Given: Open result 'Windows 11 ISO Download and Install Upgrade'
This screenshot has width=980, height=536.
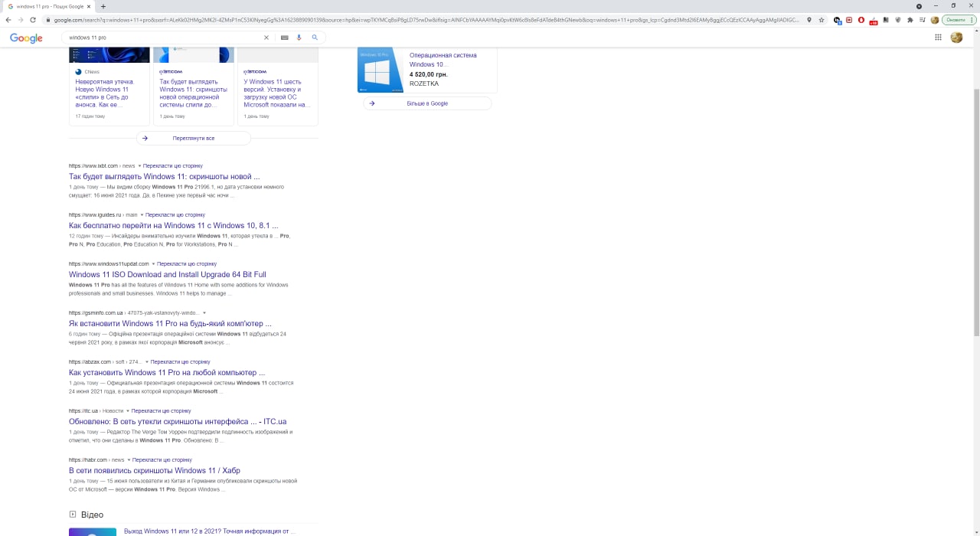Looking at the screenshot, I should click(168, 274).
